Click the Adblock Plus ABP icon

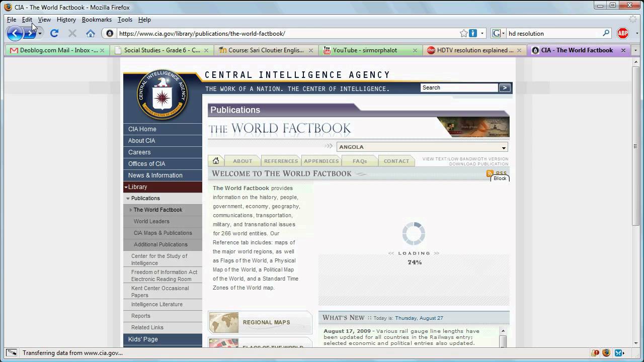point(623,33)
